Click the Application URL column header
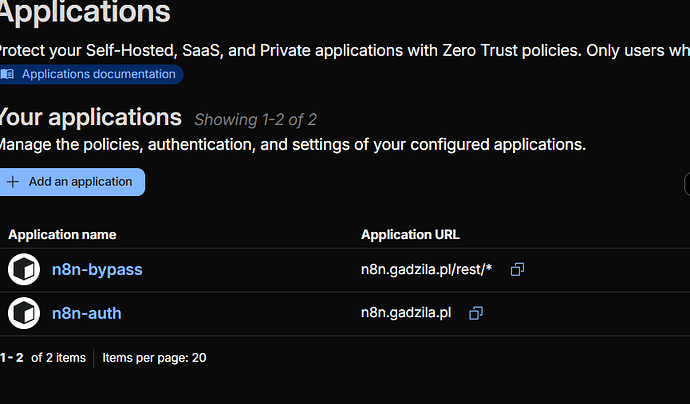690x404 pixels. (x=410, y=235)
